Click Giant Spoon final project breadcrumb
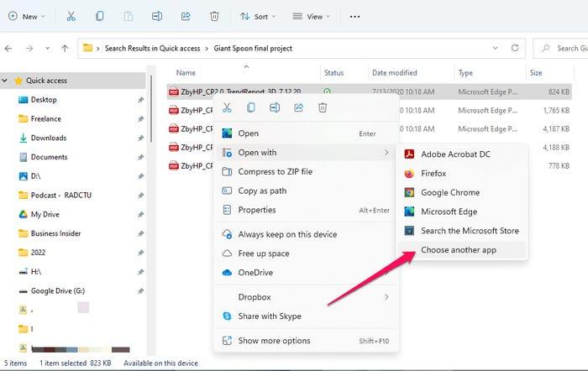This screenshot has height=371, width=588. (253, 49)
